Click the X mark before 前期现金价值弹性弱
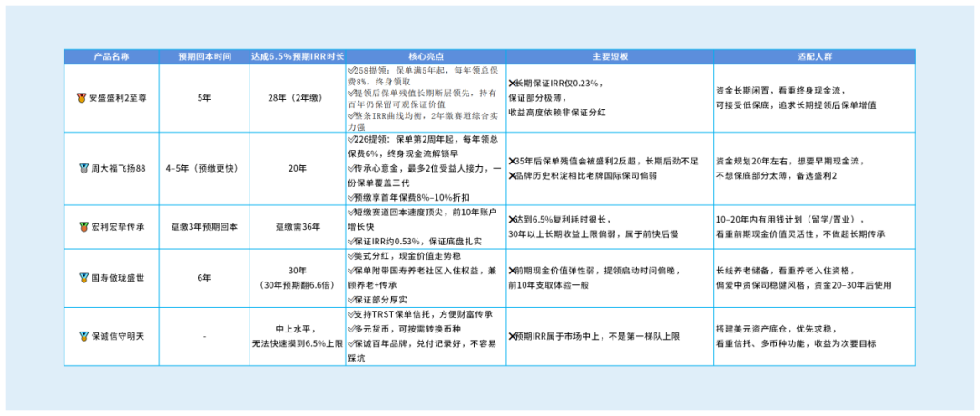This screenshot has height=416, width=980. tap(512, 272)
